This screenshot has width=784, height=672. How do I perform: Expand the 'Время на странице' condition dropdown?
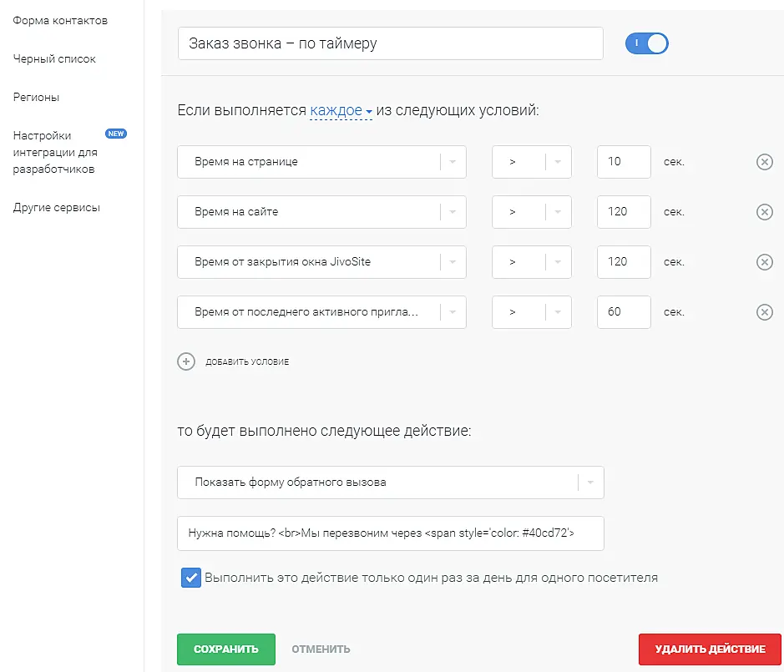452,162
